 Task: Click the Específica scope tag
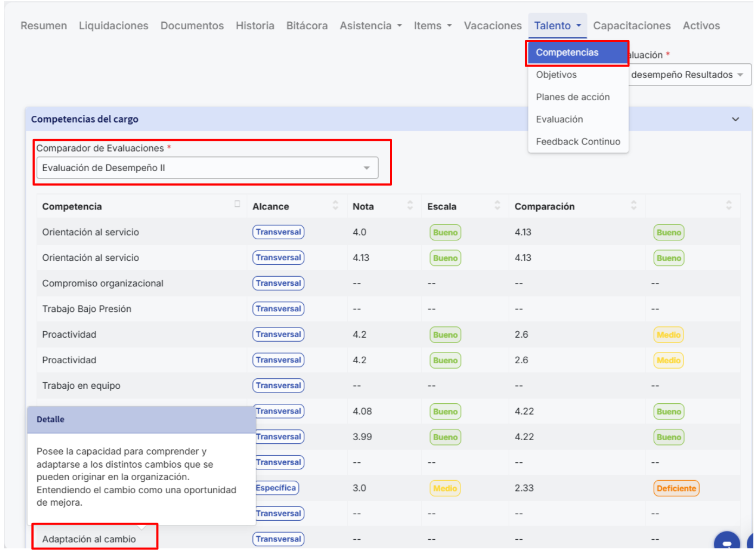[276, 488]
